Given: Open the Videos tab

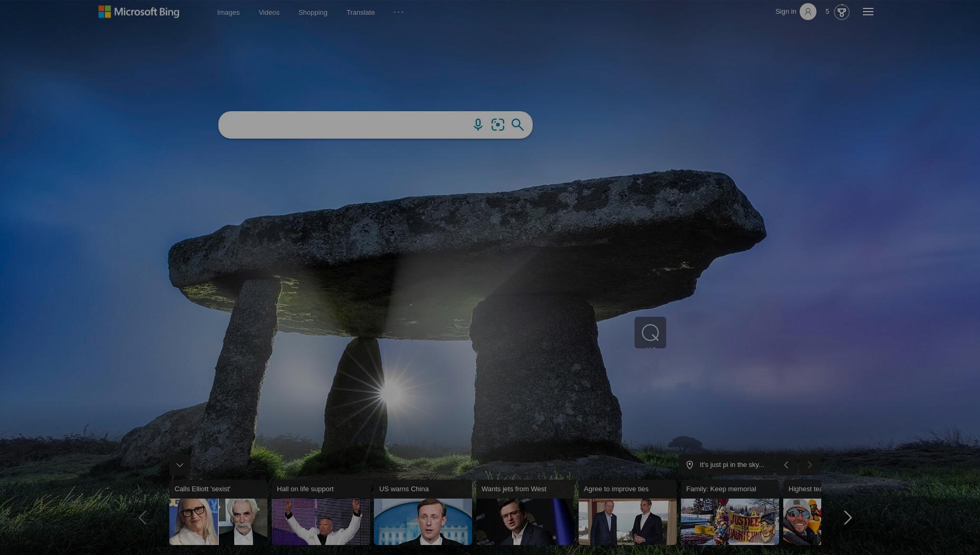Looking at the screenshot, I should pyautogui.click(x=269, y=12).
